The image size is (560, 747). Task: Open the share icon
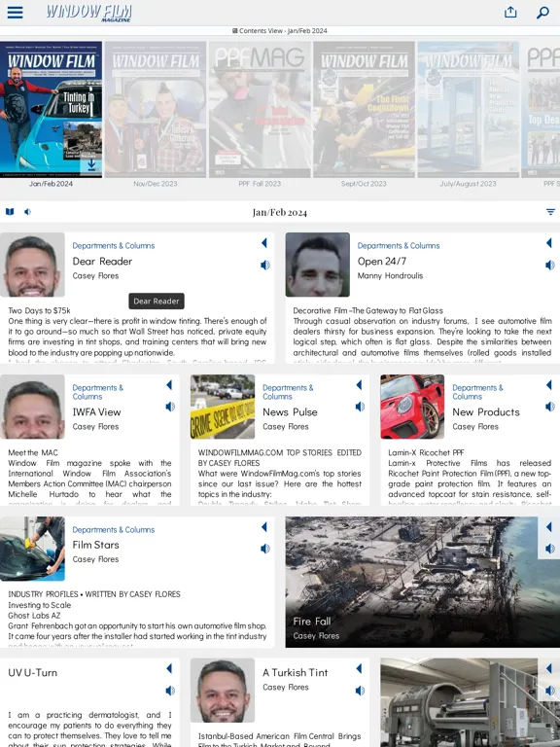[510, 12]
